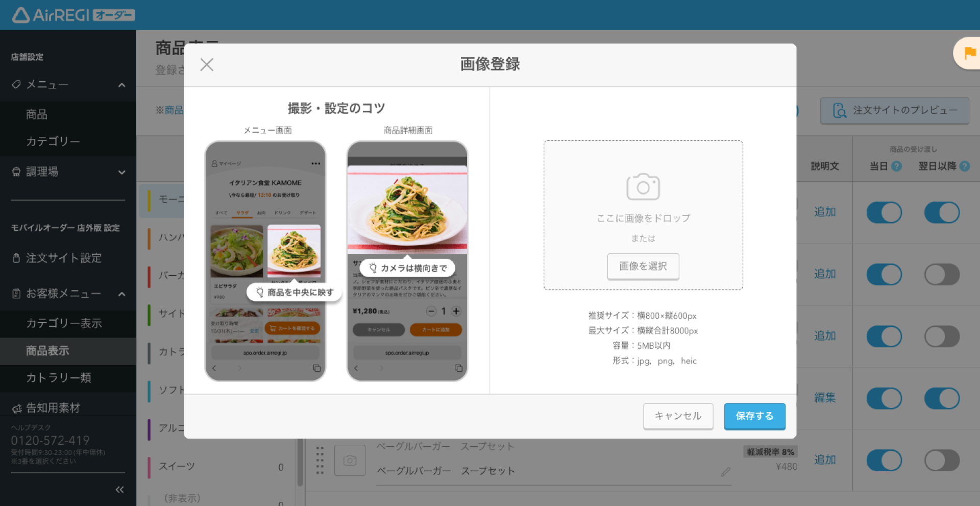Viewport: 980px width, 506px height.
Task: Click the 撮影・設定のコツ heading
Action: 336,108
